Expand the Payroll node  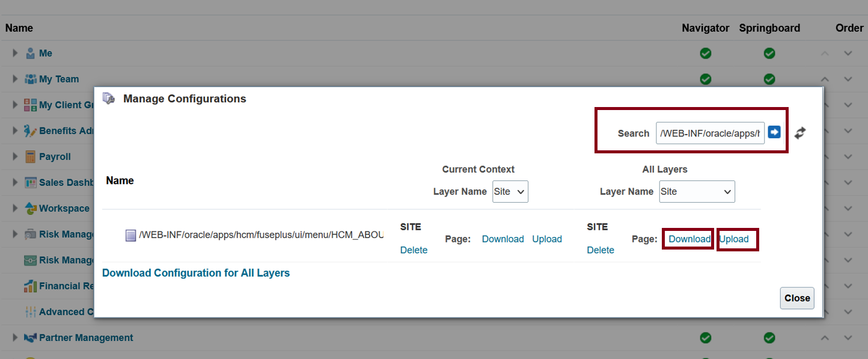click(x=16, y=157)
